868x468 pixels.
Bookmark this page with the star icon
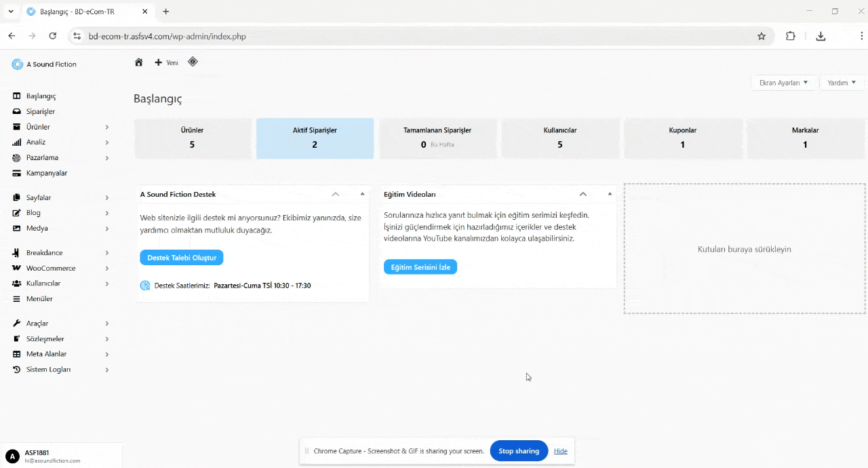(762, 37)
